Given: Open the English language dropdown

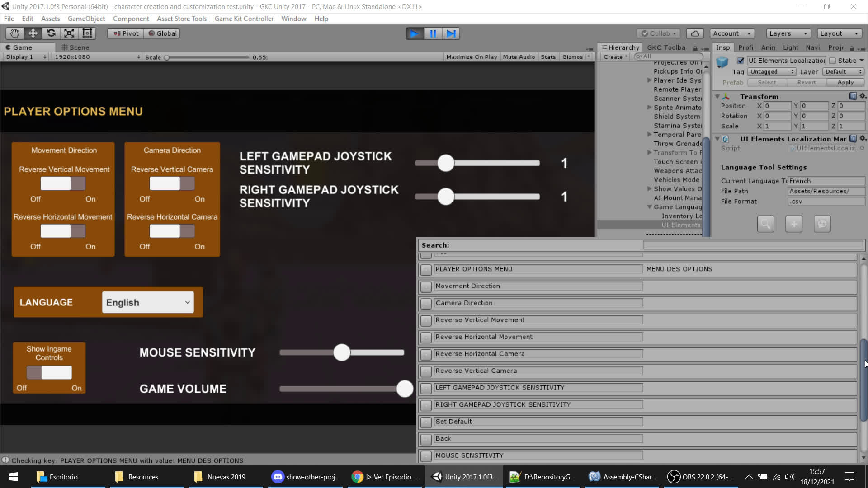Looking at the screenshot, I should point(148,302).
